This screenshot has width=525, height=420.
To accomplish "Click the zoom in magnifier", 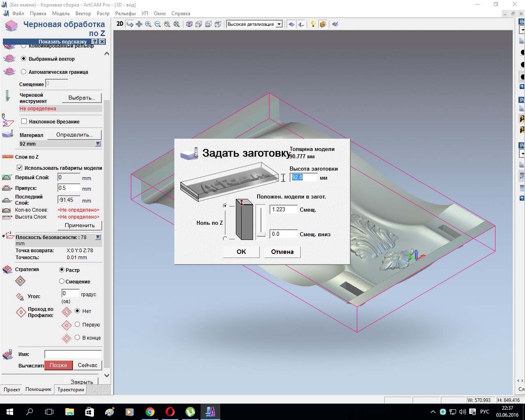I will pos(148,24).
